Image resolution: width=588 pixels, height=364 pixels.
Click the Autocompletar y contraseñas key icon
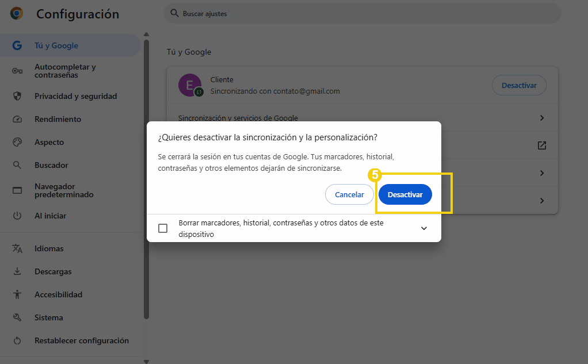coord(17,71)
